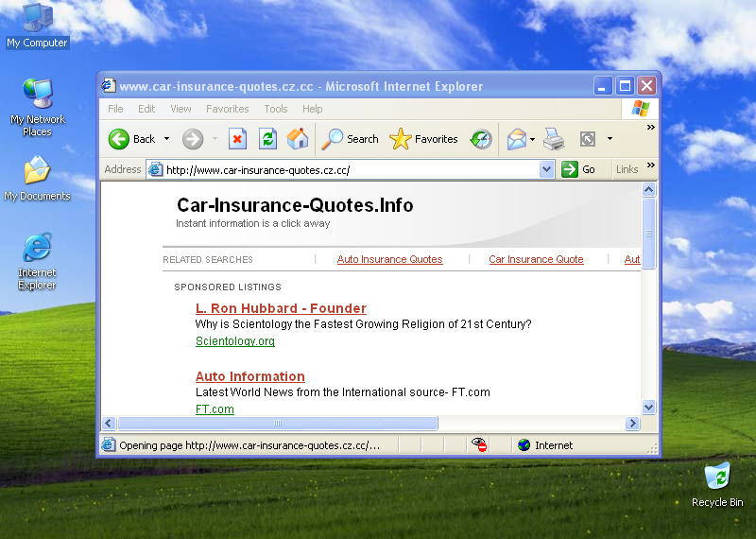The height and width of the screenshot is (539, 756).
Task: Expand the Links bar chevron
Action: 651,165
